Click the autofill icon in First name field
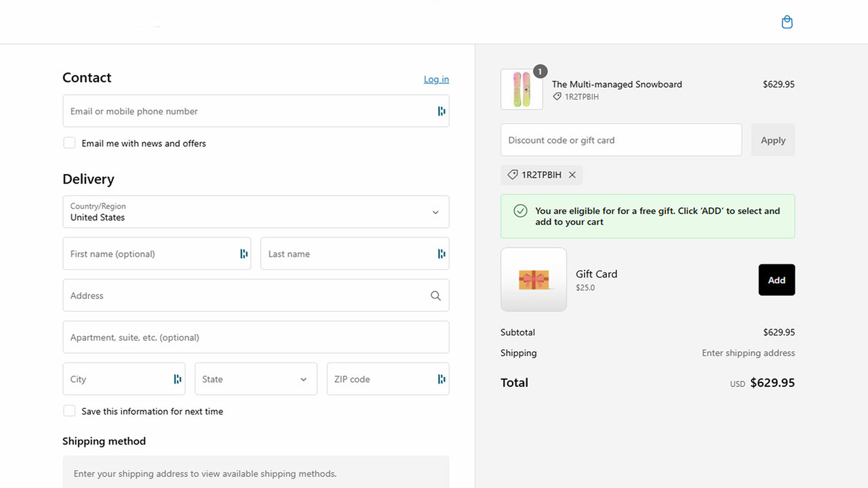868x488 pixels. click(243, 254)
